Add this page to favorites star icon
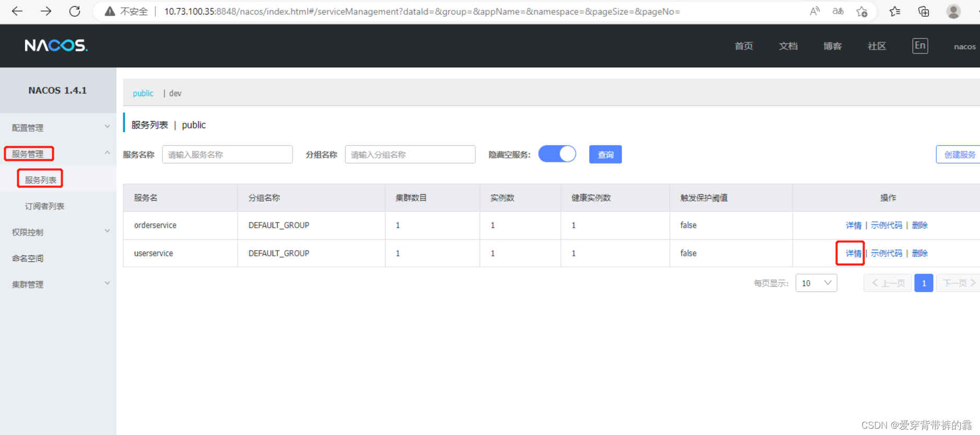980x435 pixels. (862, 11)
